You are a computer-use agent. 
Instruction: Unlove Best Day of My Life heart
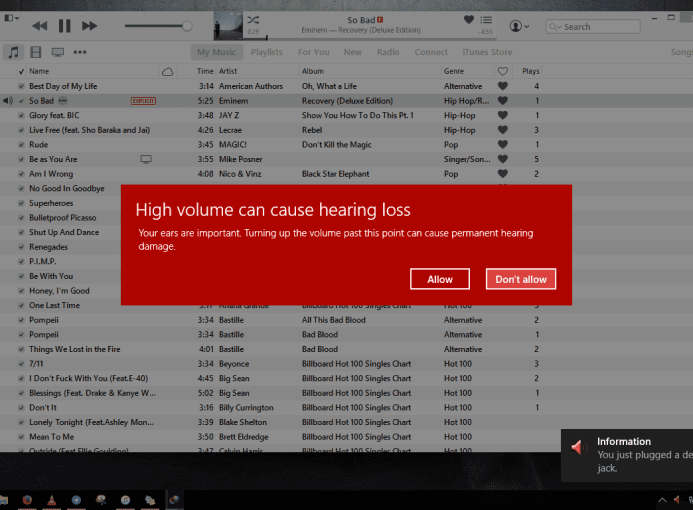click(503, 86)
